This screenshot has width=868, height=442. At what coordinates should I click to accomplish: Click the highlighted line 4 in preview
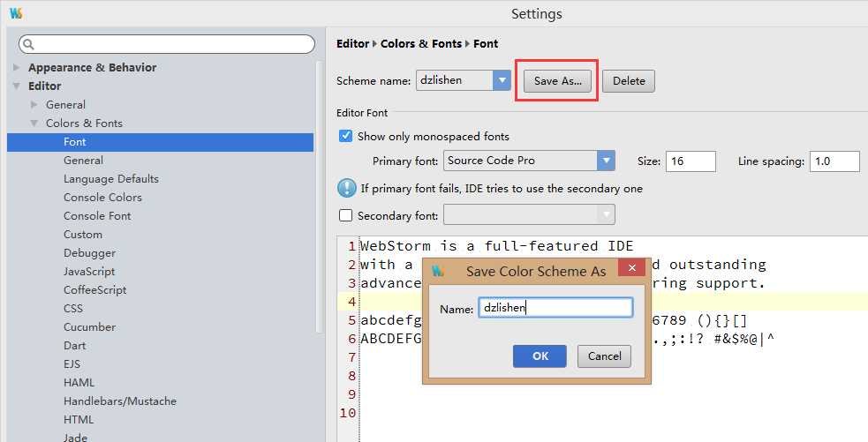point(602,302)
